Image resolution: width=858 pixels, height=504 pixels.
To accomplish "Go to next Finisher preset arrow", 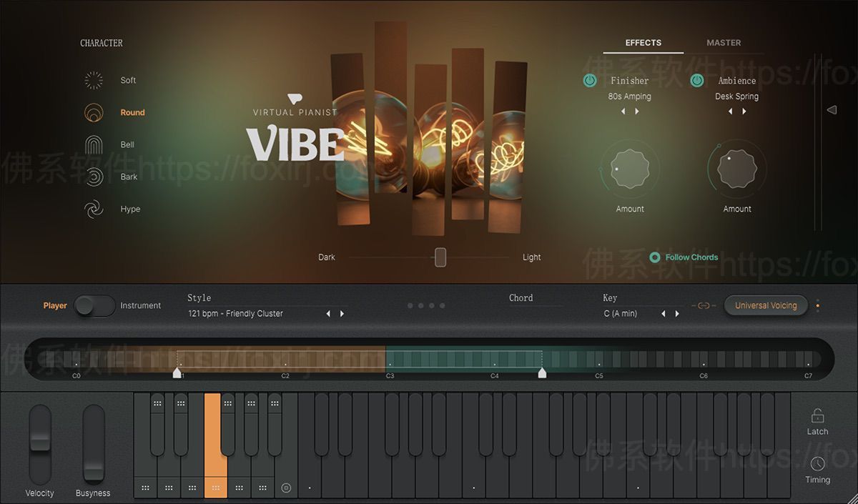I will point(637,112).
